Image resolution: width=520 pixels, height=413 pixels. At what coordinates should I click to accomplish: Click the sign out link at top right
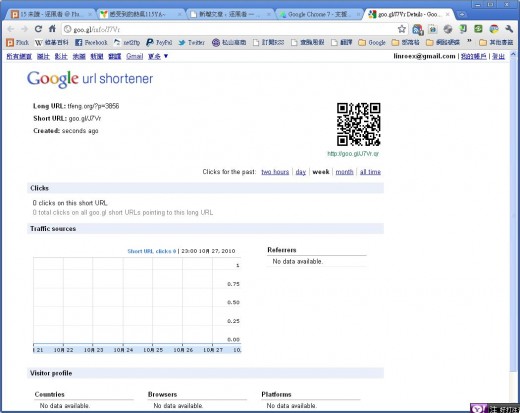(498, 56)
